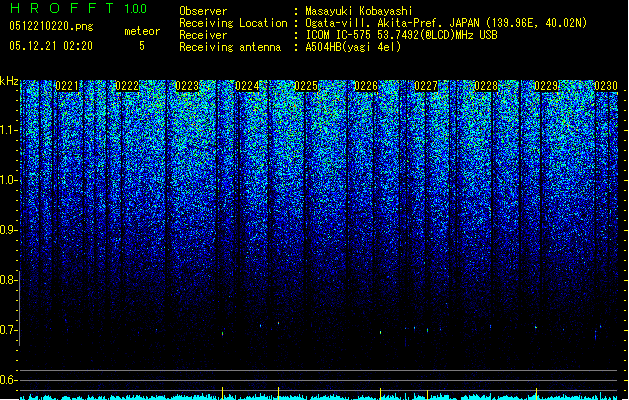Click the 0230 time marker
Screen dimensions: 629x400
606,86
